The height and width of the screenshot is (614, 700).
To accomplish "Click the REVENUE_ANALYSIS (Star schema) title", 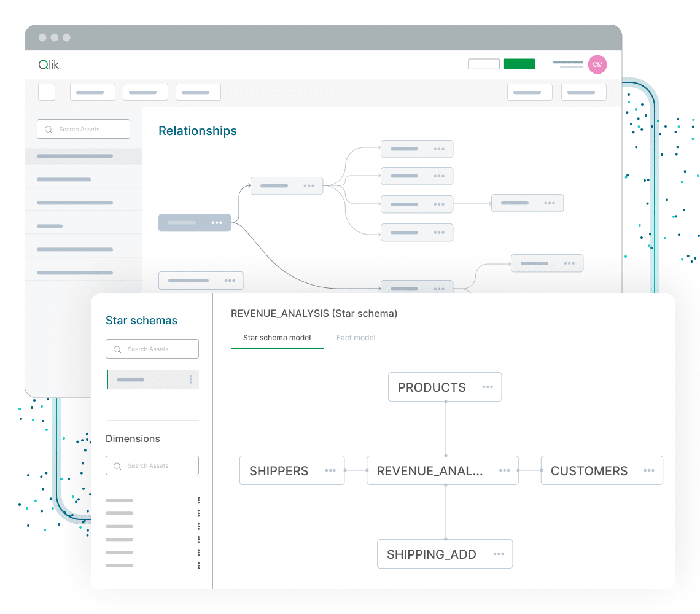I will point(314,314).
